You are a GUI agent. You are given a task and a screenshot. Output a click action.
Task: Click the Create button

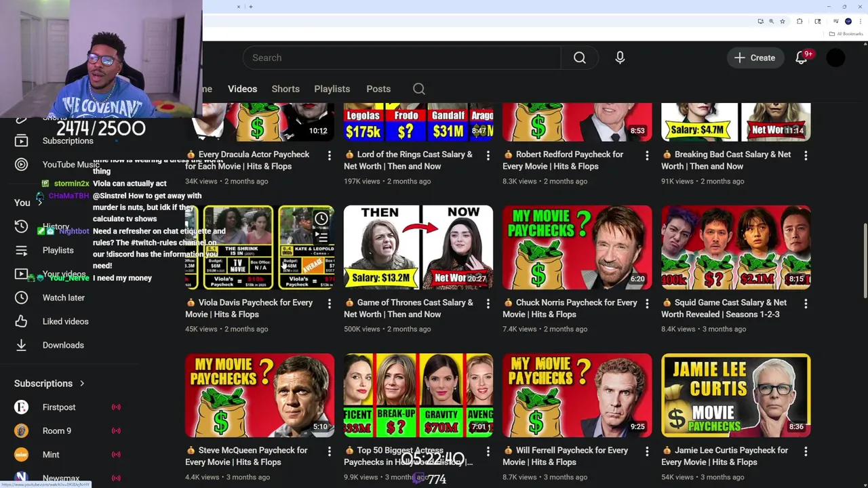click(755, 58)
